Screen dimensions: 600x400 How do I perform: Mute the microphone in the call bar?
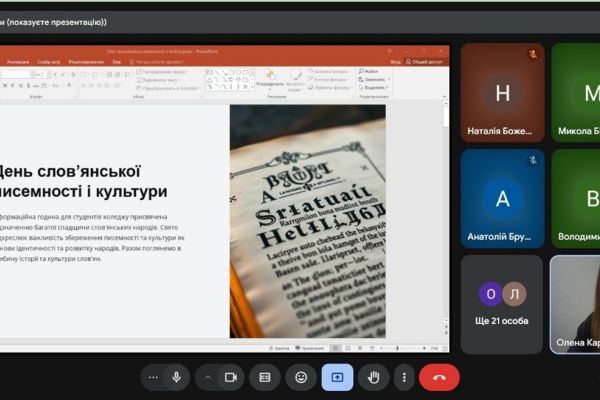pos(176,377)
